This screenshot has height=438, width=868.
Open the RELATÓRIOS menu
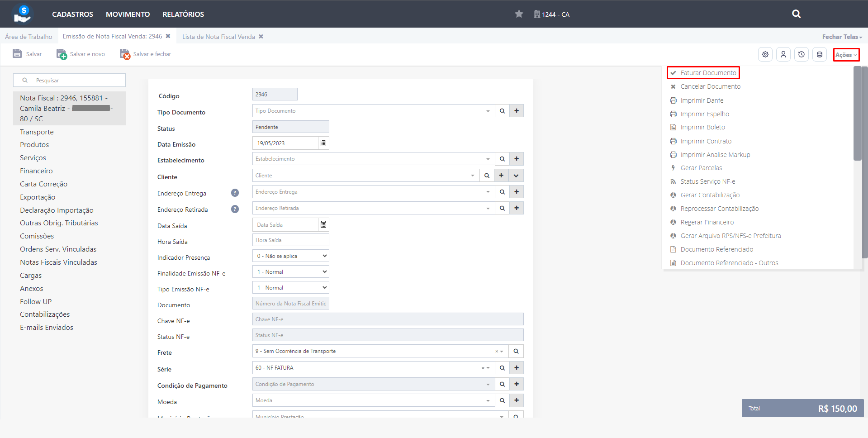(183, 14)
